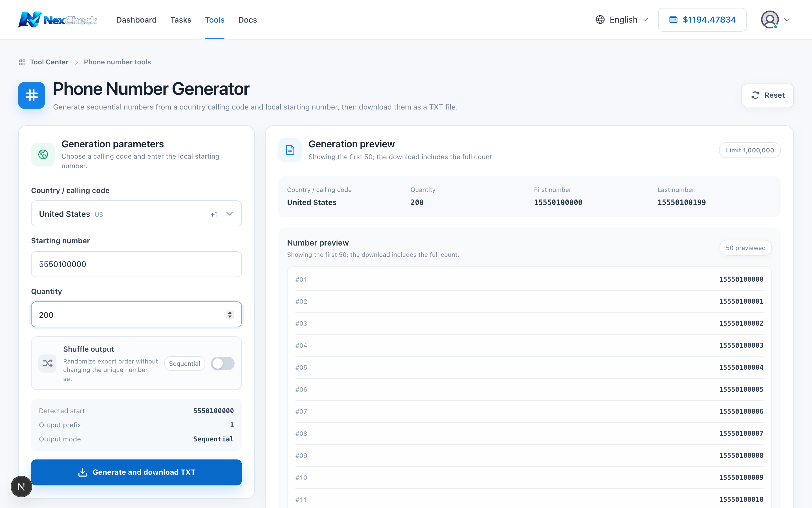Go to the Tasks nav item
This screenshot has width=812, height=508.
click(x=180, y=20)
